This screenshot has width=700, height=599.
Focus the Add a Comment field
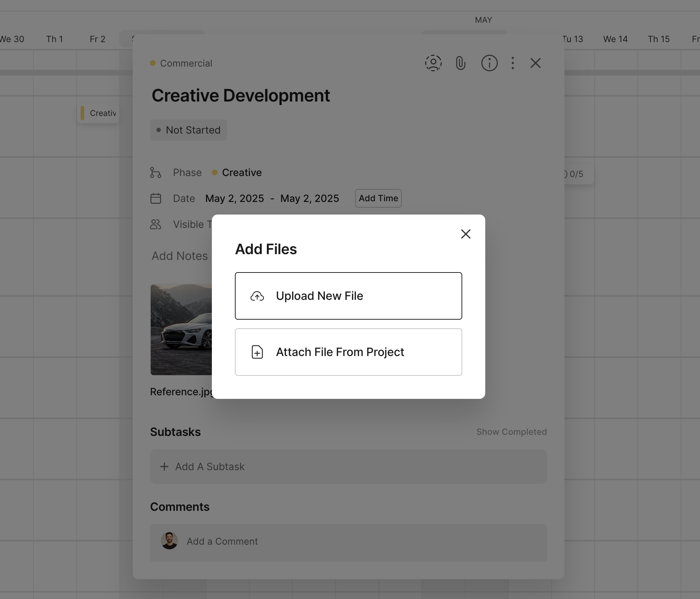[x=348, y=541]
